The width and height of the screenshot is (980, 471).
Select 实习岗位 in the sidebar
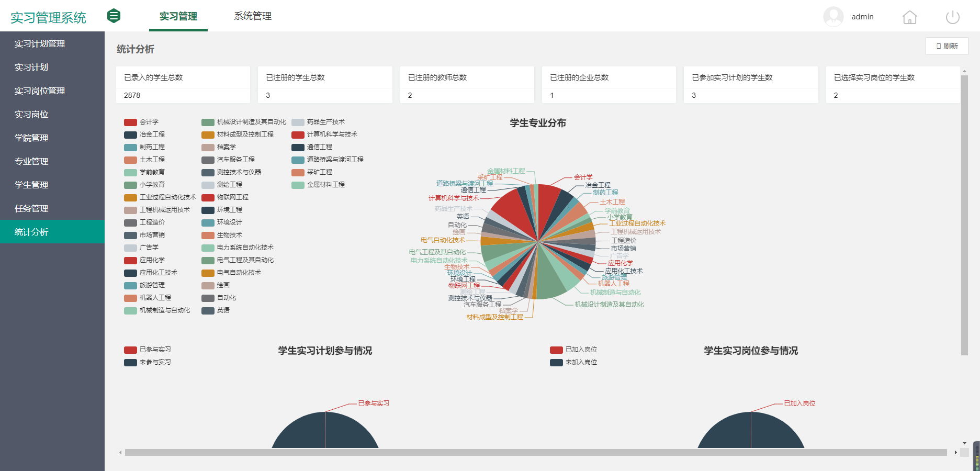coord(52,115)
